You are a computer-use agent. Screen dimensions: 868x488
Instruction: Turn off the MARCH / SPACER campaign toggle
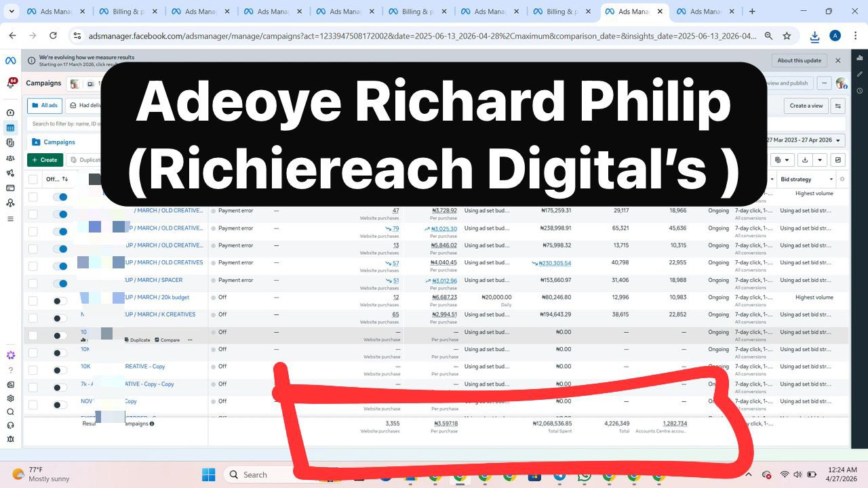(60, 283)
